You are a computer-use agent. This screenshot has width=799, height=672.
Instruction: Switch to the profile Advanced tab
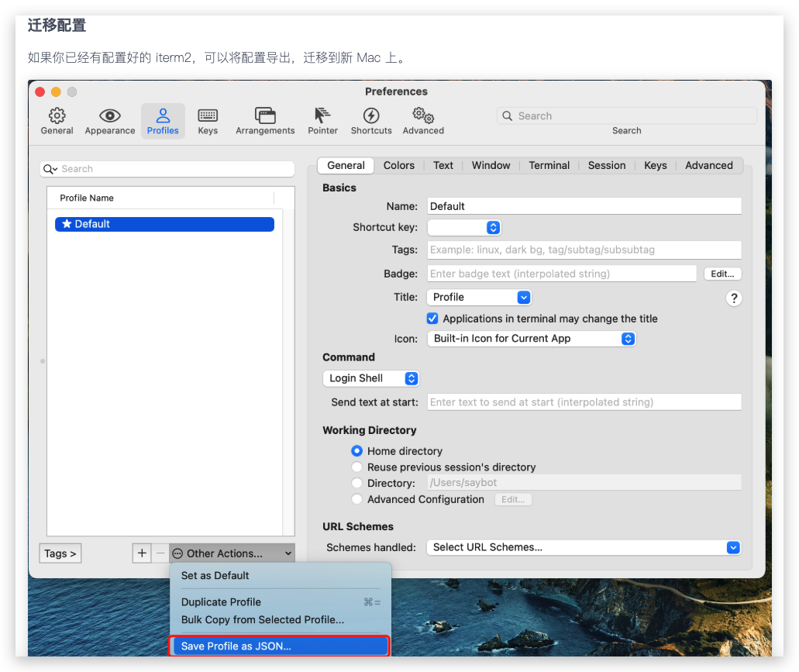coord(709,166)
